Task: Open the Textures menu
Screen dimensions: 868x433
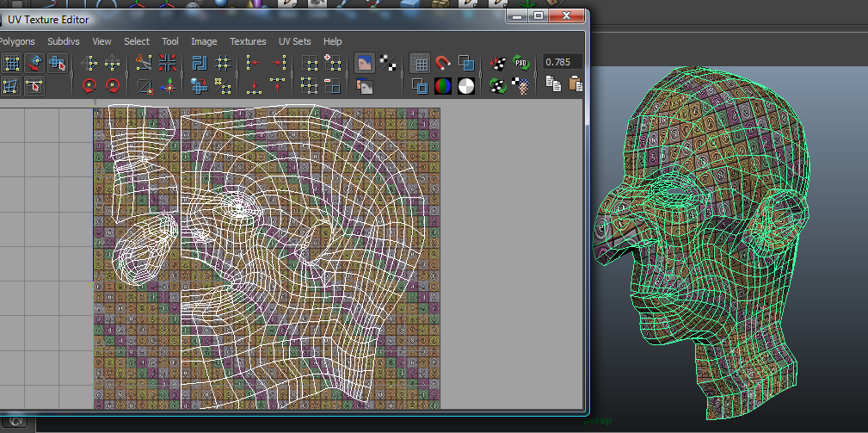Action: (248, 41)
